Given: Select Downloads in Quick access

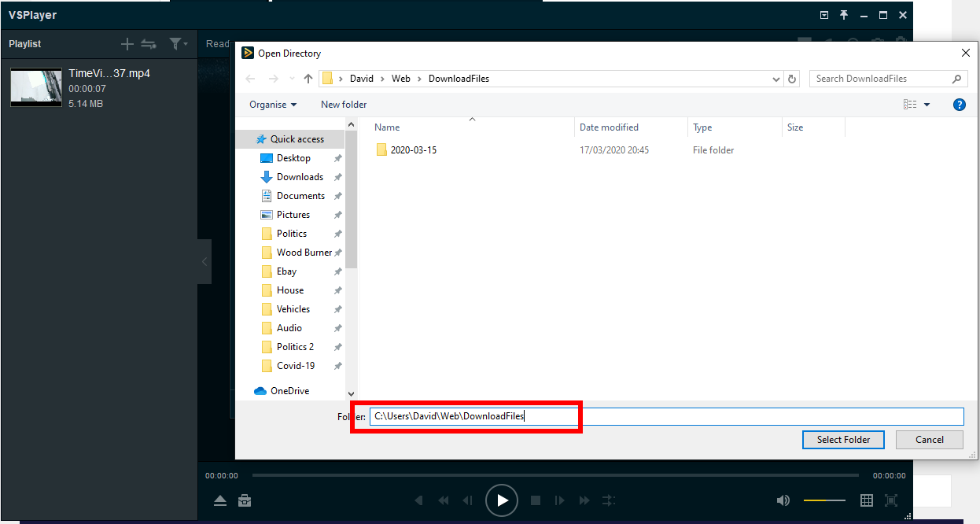Looking at the screenshot, I should [300, 177].
